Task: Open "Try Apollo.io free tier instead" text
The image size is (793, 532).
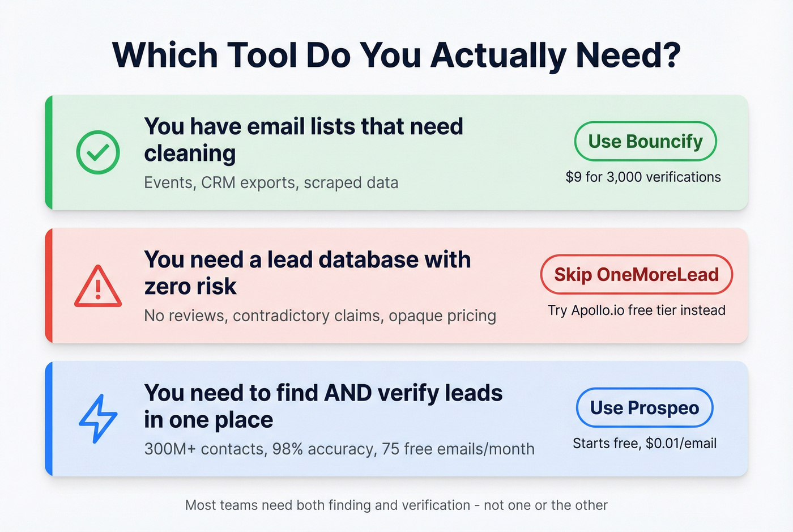Action: click(x=636, y=310)
